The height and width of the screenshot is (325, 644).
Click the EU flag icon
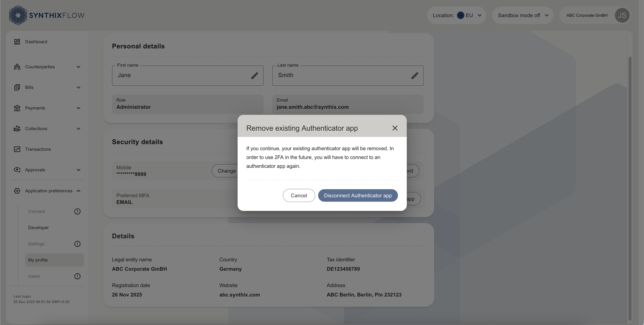(x=460, y=15)
